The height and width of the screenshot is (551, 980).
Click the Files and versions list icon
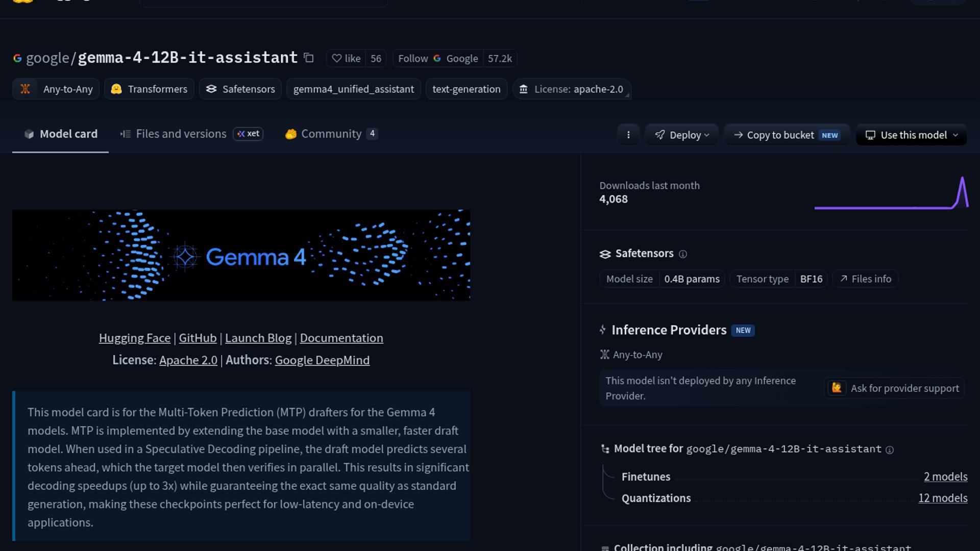point(126,134)
